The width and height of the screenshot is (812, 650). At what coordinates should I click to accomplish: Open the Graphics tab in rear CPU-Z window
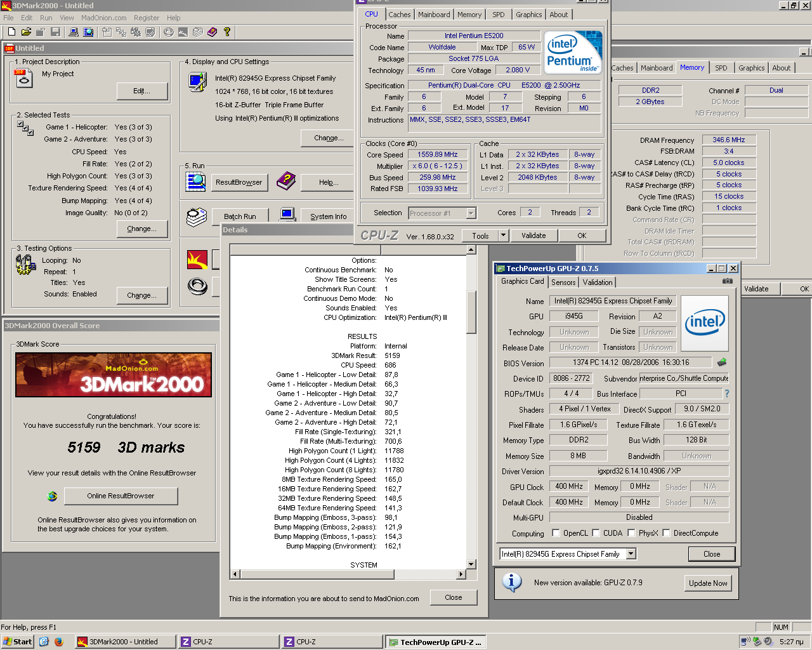click(752, 68)
